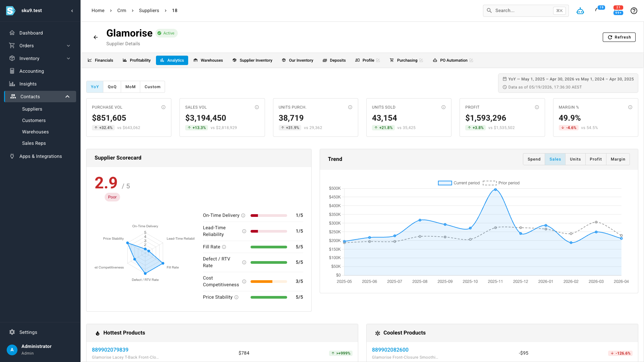
Task: Focus the Search input field
Action: tap(526, 11)
